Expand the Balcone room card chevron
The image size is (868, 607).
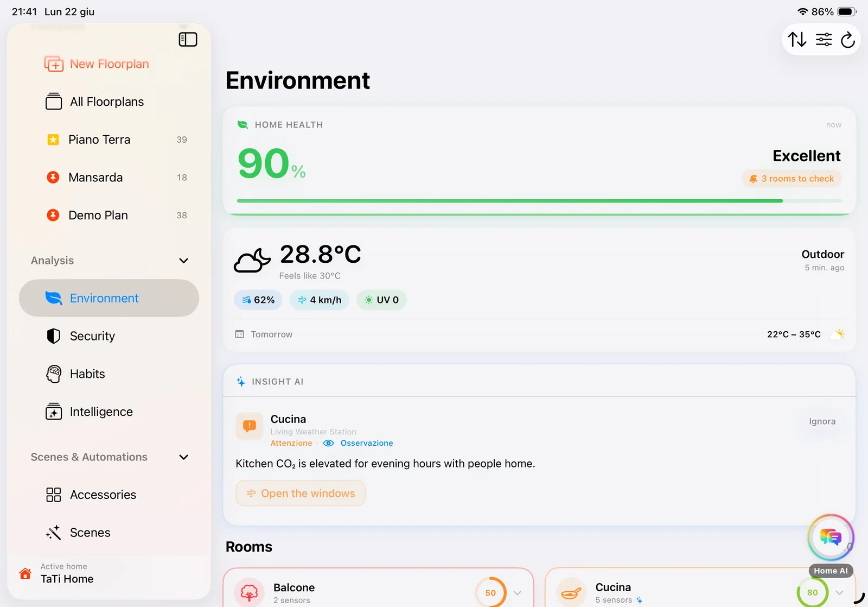pyautogui.click(x=518, y=593)
